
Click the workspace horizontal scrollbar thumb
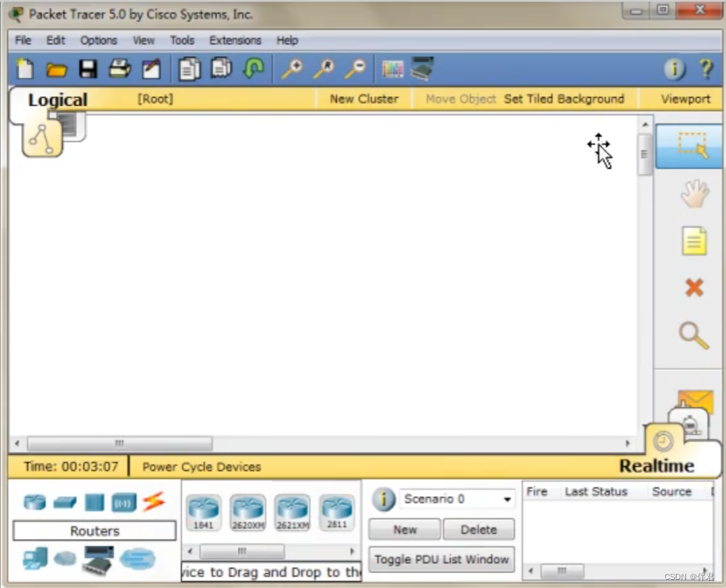point(120,444)
